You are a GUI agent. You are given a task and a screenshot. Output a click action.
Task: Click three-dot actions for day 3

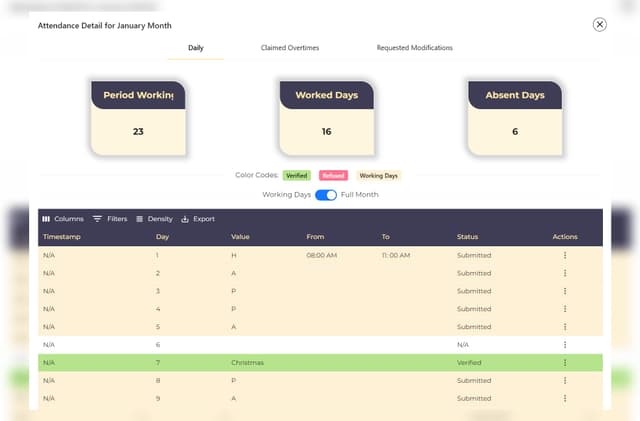[565, 291]
